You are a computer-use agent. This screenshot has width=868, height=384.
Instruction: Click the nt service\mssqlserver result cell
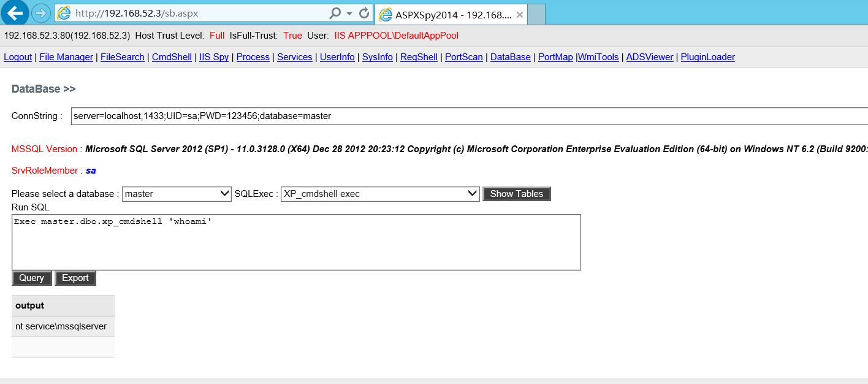pyautogui.click(x=63, y=326)
